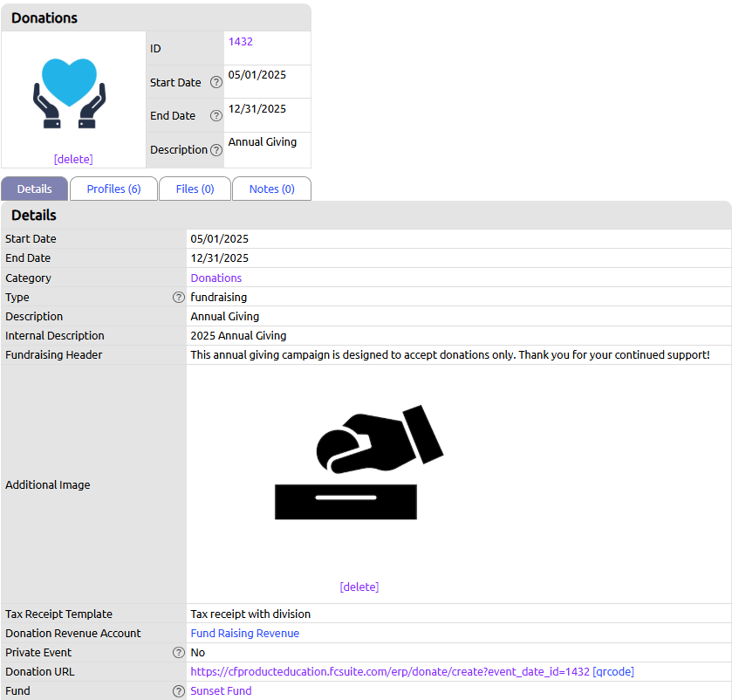Click the Donation Revenue Account label
Image resolution: width=732 pixels, height=700 pixels.
72,633
